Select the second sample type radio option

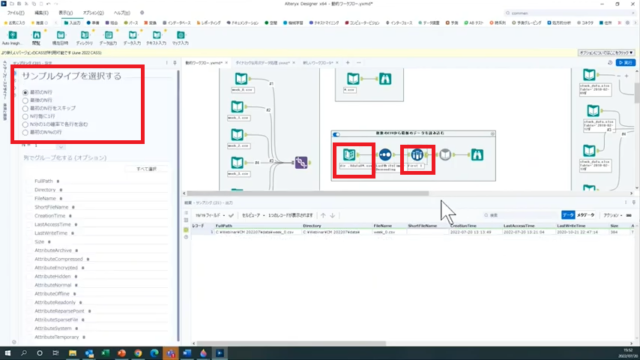click(x=25, y=100)
